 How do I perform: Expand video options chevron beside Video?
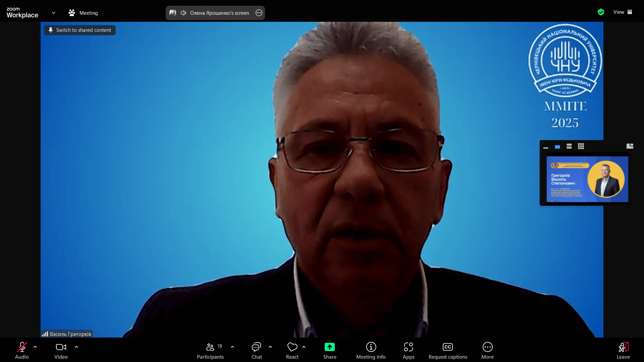(x=76, y=347)
